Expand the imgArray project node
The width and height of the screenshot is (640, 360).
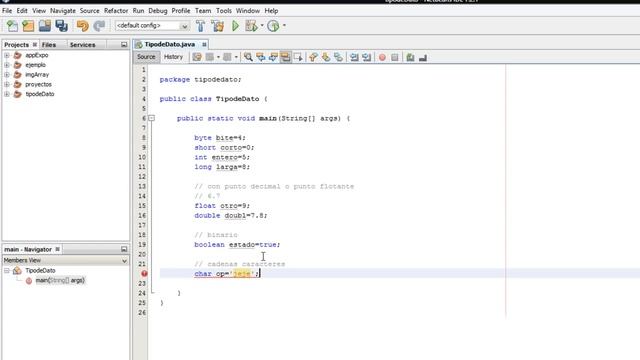coord(7,75)
